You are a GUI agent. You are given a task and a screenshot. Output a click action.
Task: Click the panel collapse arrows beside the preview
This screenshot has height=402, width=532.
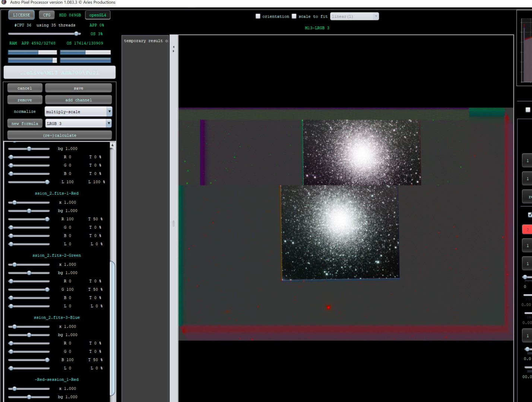click(x=174, y=49)
